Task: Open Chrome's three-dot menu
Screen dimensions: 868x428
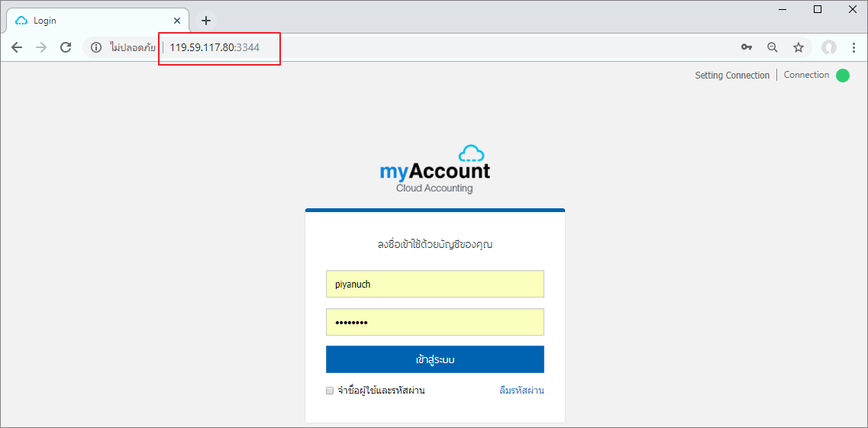Action: [853, 47]
